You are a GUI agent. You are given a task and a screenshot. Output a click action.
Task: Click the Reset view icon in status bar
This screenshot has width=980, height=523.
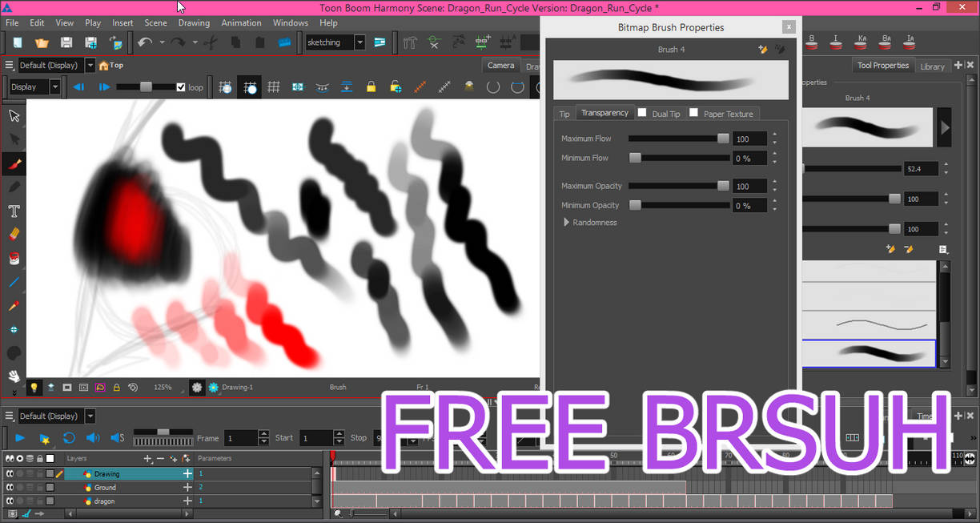[133, 387]
